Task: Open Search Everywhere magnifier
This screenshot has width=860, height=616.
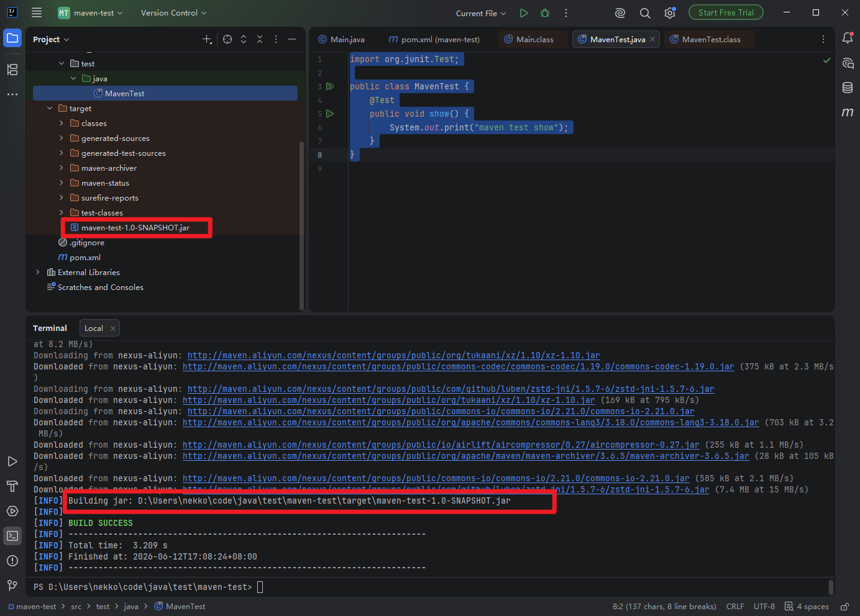Action: [x=645, y=13]
